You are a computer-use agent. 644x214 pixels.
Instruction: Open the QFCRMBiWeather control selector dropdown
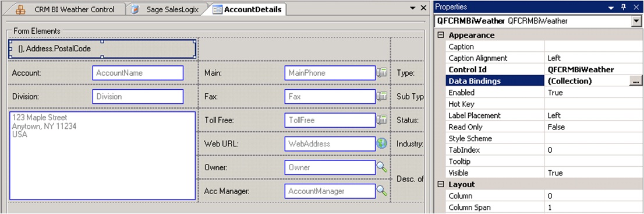(636, 21)
